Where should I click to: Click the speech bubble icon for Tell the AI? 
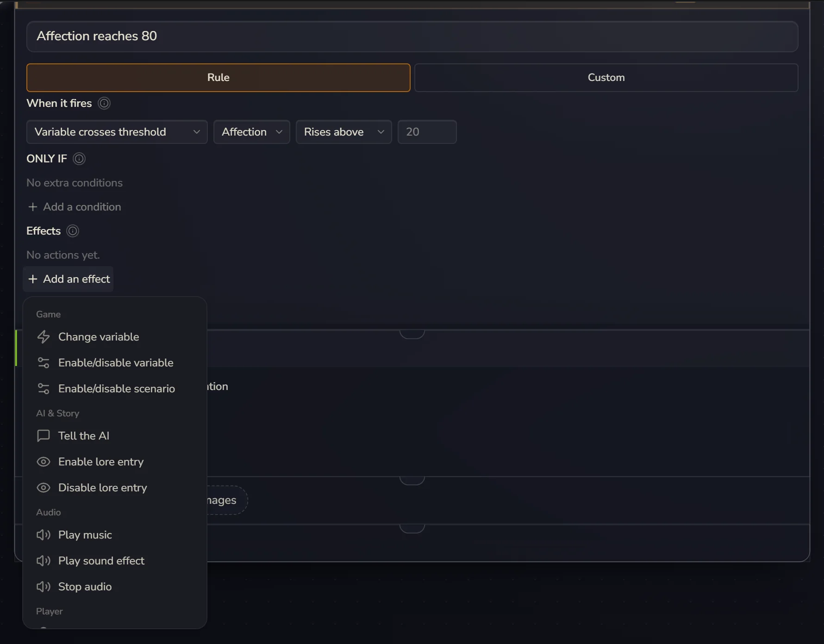44,436
